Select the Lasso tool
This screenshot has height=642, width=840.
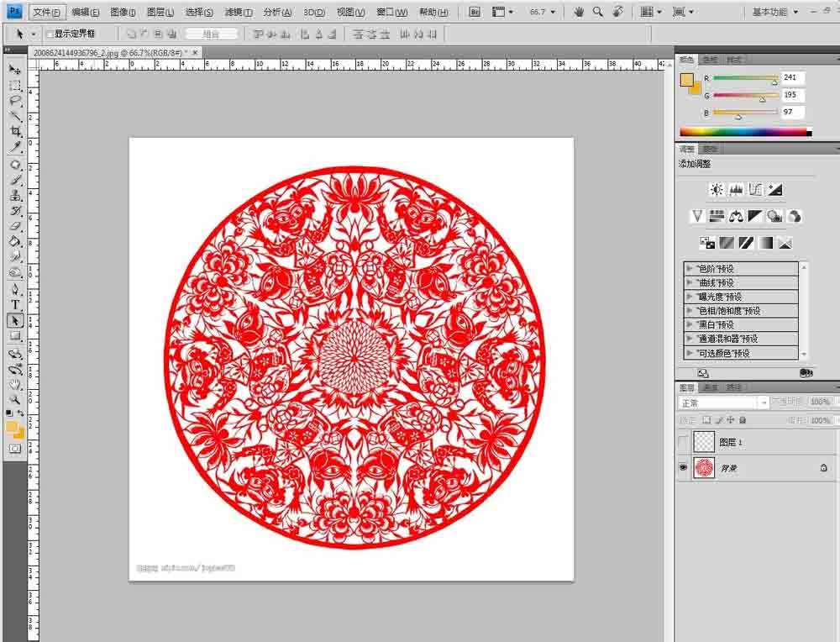pos(15,101)
